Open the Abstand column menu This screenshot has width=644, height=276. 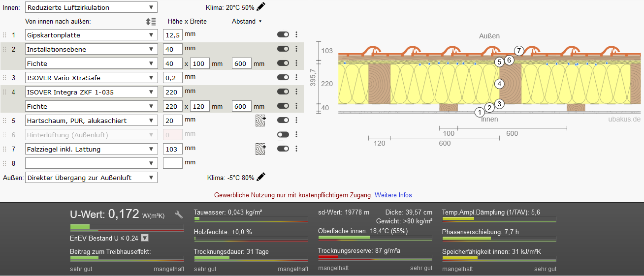pos(247,22)
